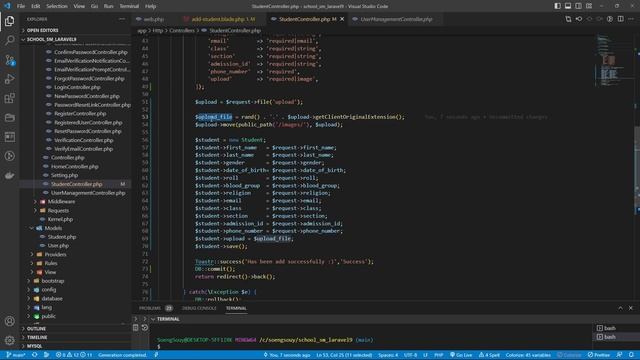Click the terminal history icon
Image resolution: width=640 pixels, height=360 pixels.
point(145,328)
